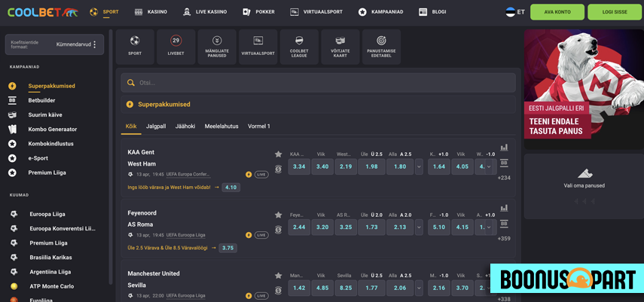Select the 3.75 Feyenoord superoffer odds
644x302 pixels.
(x=228, y=249)
